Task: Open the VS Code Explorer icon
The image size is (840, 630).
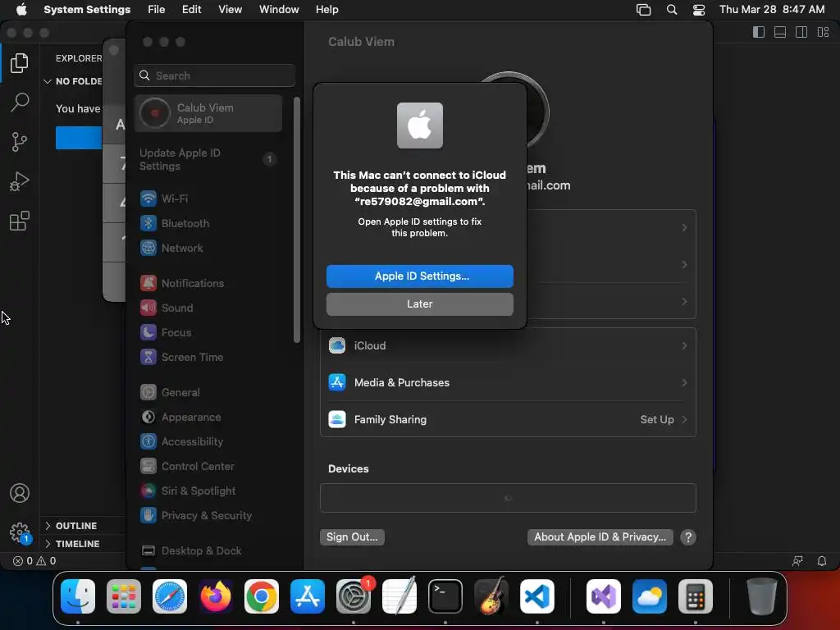Action: pyautogui.click(x=20, y=63)
